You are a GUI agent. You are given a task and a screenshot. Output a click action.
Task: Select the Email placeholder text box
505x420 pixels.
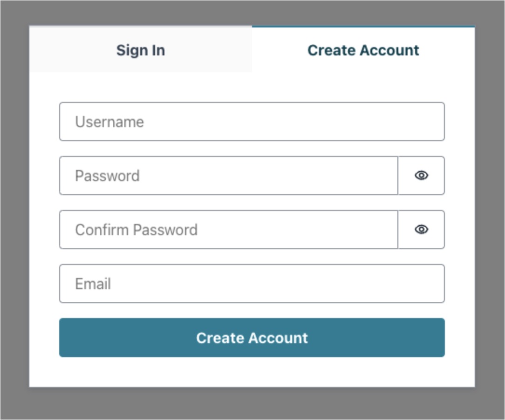[252, 284]
